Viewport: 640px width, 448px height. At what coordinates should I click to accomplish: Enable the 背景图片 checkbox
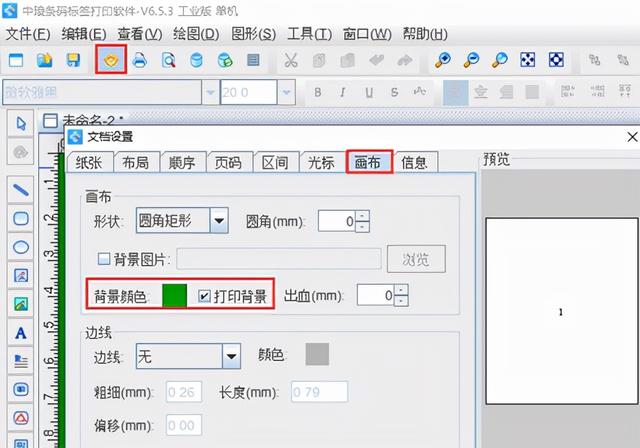(103, 259)
